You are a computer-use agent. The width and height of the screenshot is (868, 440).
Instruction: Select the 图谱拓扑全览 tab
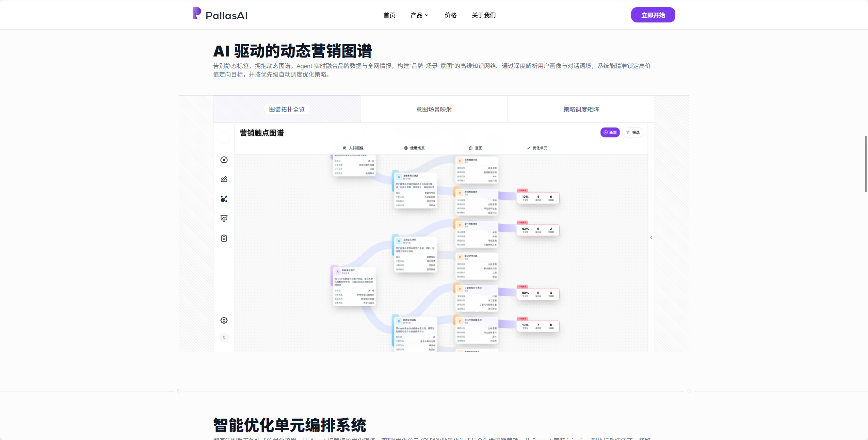287,109
